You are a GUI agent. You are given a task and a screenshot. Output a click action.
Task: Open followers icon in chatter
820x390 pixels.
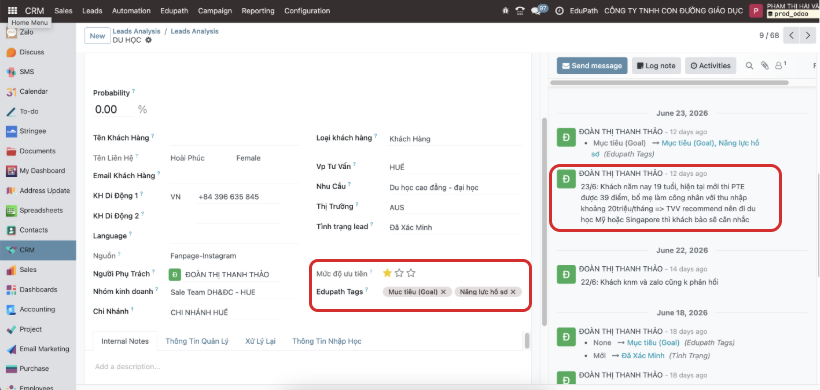(x=780, y=65)
